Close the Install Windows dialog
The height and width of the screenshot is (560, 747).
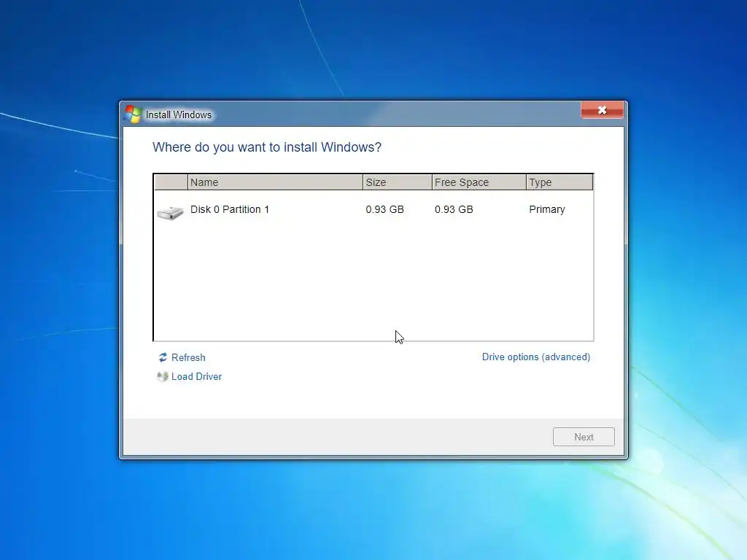click(602, 111)
